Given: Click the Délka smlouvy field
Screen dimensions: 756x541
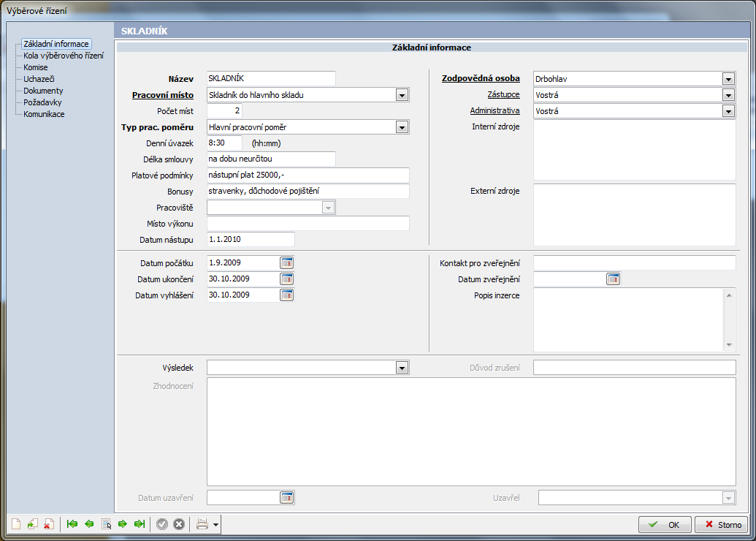Looking at the screenshot, I should tap(271, 159).
